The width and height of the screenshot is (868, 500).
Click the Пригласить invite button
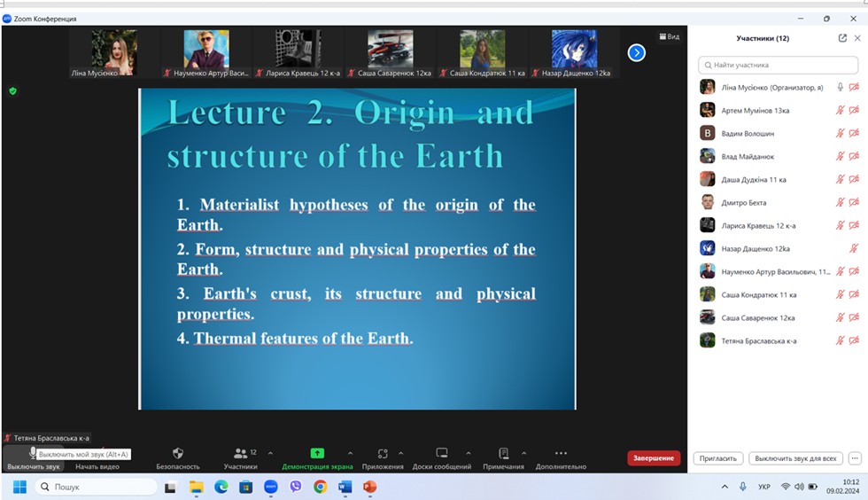pyautogui.click(x=718, y=458)
